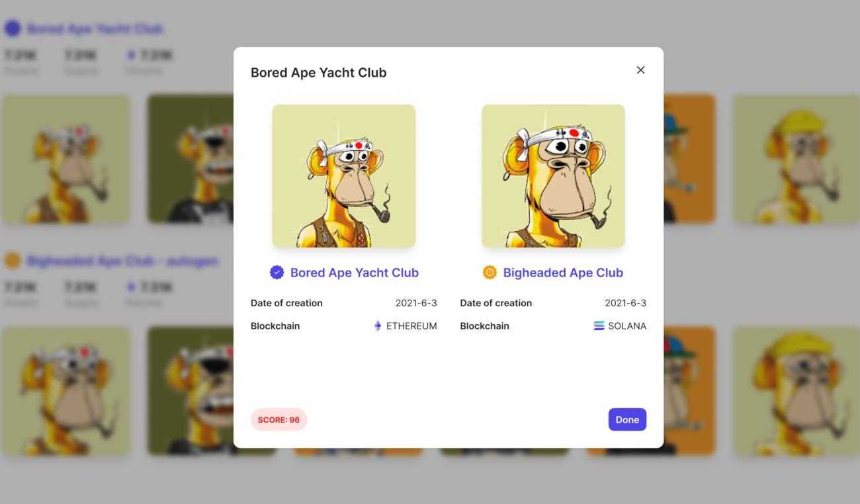Confirm with the Done button
This screenshot has width=860, height=504.
click(x=627, y=419)
